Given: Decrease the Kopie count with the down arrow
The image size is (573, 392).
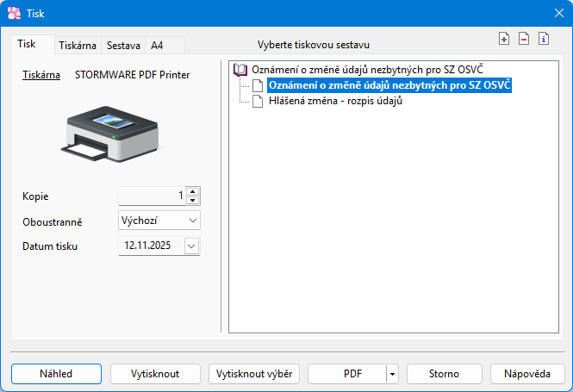Looking at the screenshot, I should 193,200.
